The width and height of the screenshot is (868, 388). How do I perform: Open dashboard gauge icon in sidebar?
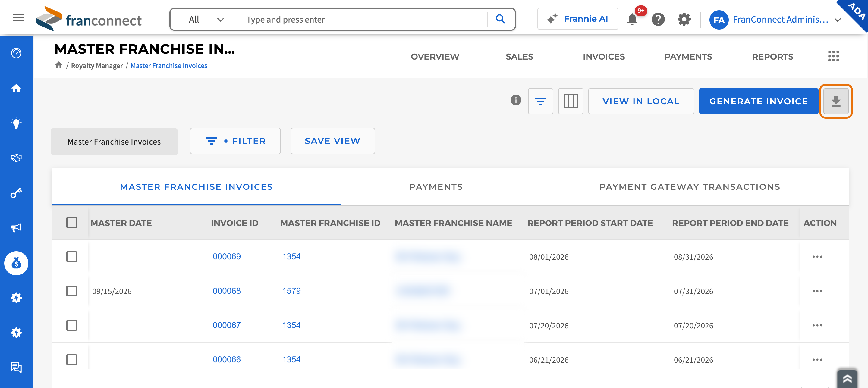(16, 53)
